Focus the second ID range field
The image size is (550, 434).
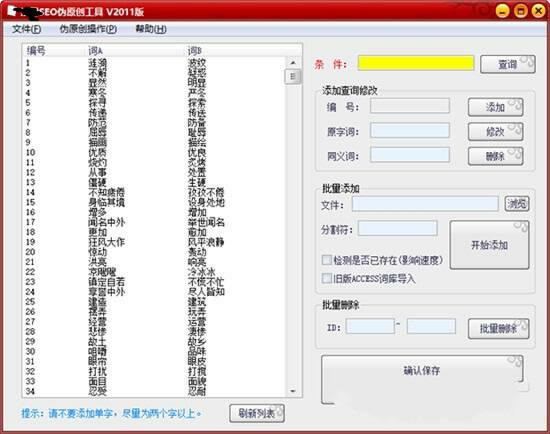click(431, 326)
